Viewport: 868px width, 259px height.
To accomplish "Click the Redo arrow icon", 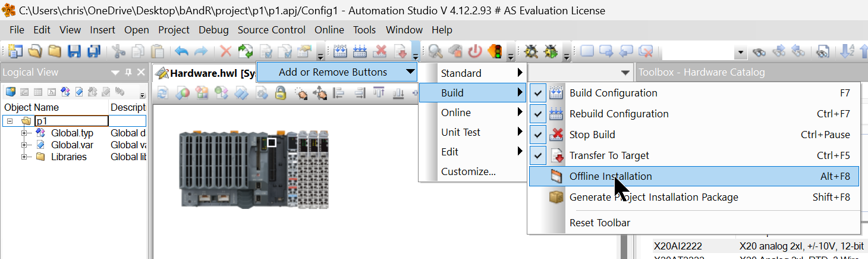I will [202, 51].
